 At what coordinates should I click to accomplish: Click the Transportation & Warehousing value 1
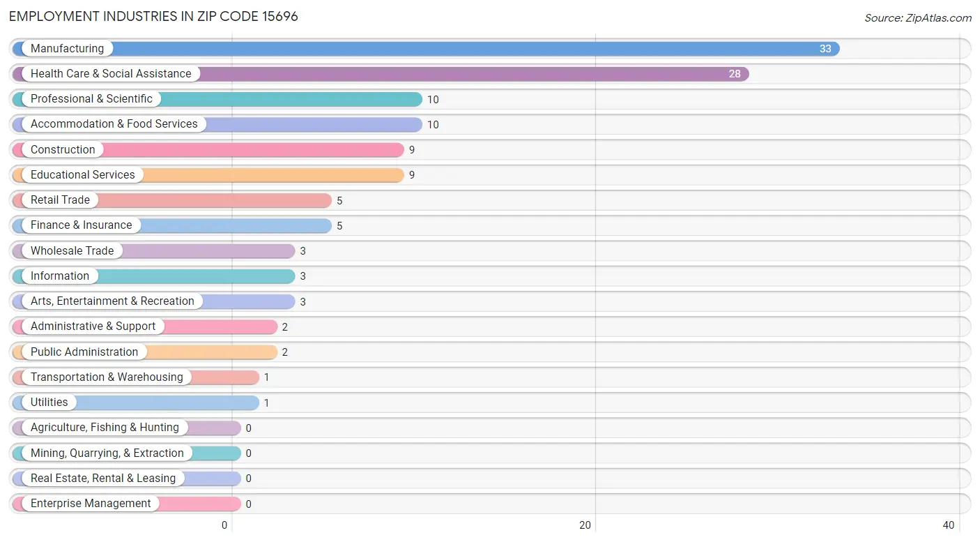point(266,377)
